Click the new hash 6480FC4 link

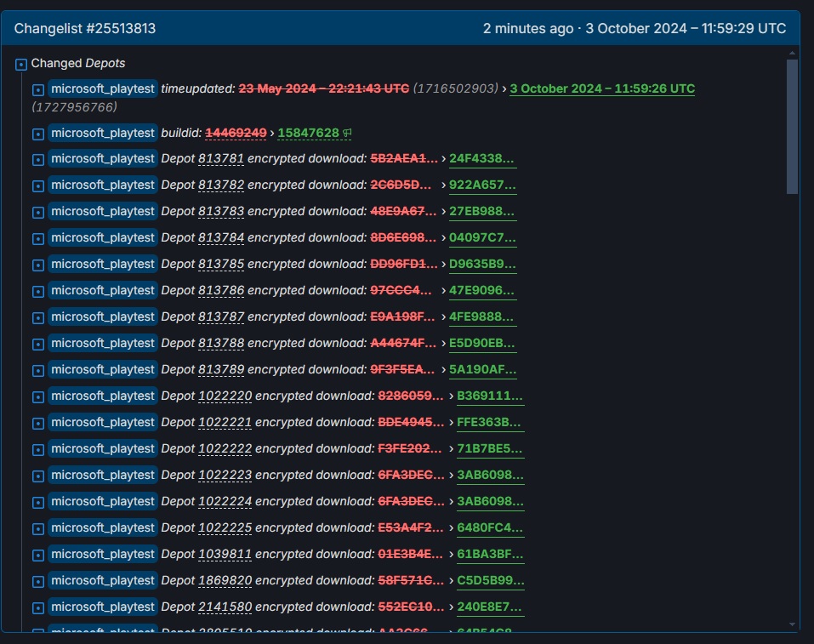pos(490,527)
